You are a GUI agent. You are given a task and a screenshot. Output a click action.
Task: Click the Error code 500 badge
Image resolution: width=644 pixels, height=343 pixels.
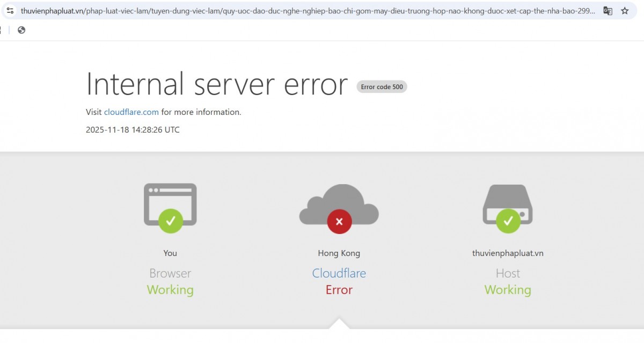pos(382,86)
